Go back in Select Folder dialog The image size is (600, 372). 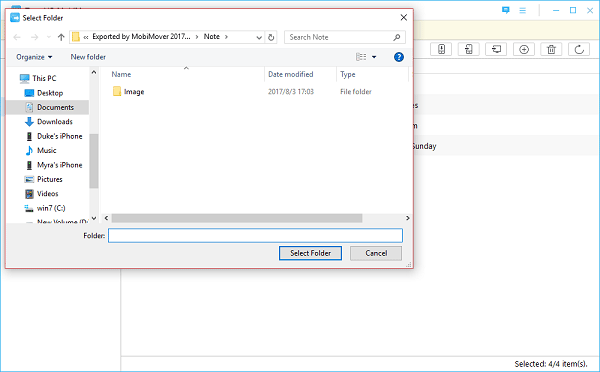click(x=17, y=37)
